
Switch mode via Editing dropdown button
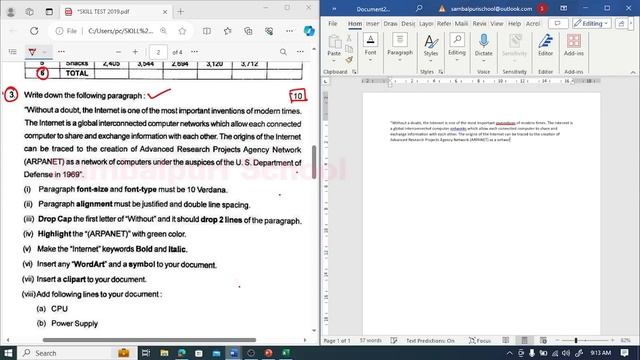point(591,24)
